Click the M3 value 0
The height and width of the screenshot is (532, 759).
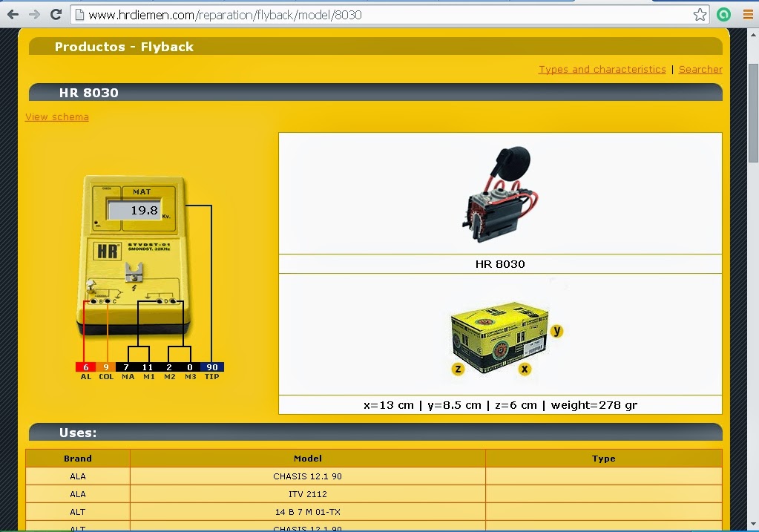[x=190, y=367]
